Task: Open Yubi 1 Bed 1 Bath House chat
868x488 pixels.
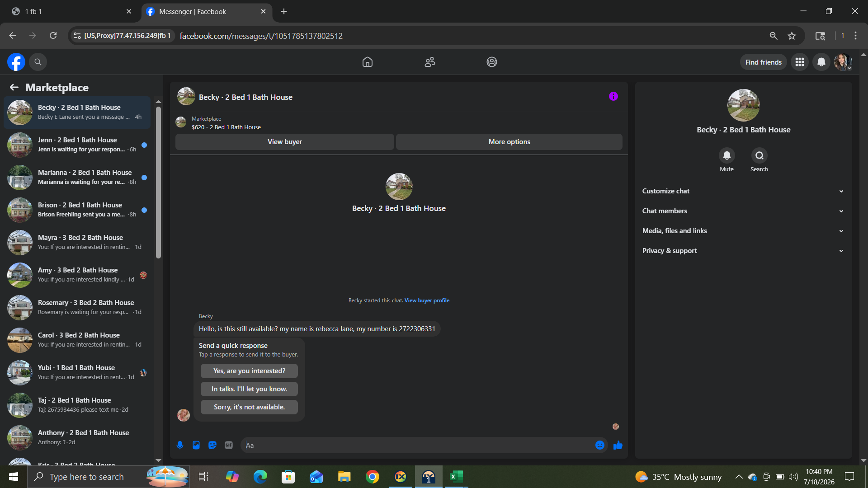Action: pyautogui.click(x=77, y=372)
